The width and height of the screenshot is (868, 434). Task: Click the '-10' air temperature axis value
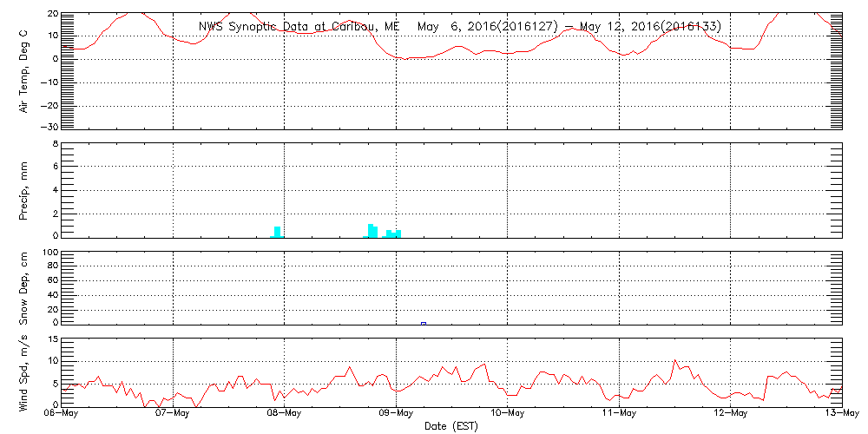click(49, 82)
